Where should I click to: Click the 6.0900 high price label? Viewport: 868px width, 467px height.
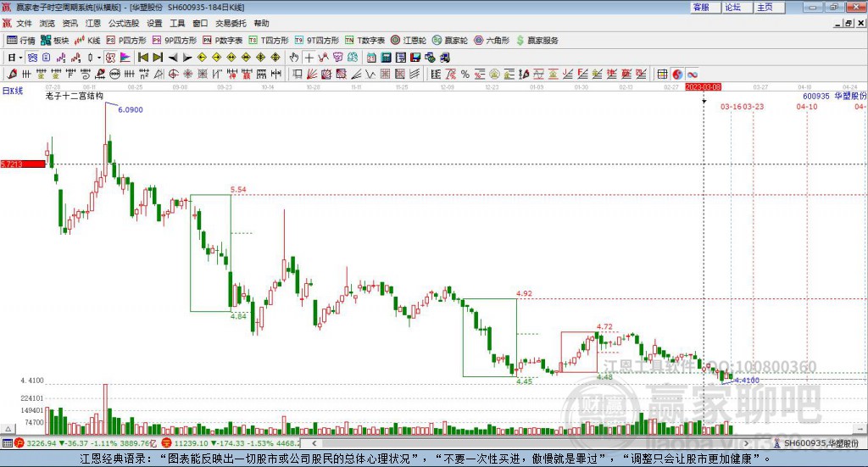click(x=131, y=109)
